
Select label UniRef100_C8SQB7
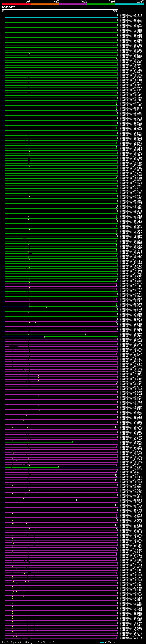click(x=131, y=316)
